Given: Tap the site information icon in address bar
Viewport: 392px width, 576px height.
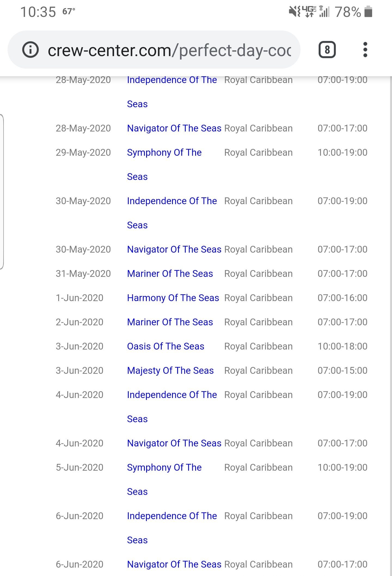Looking at the screenshot, I should [30, 50].
